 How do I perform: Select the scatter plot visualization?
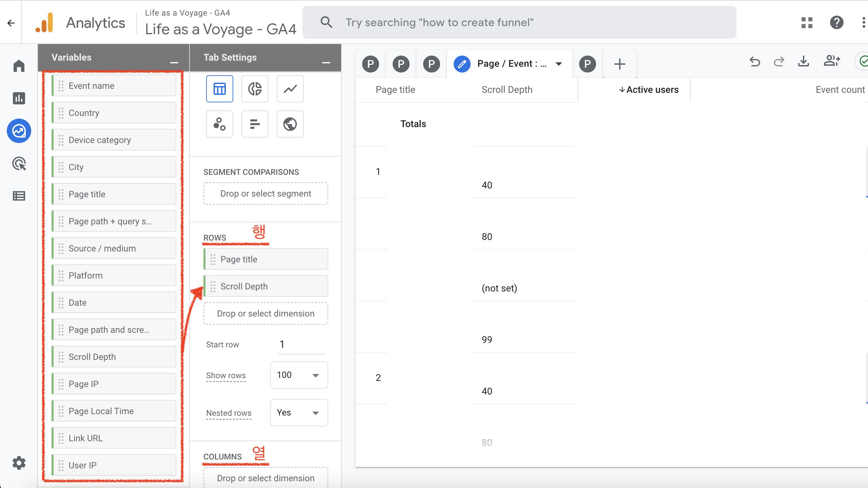[219, 124]
